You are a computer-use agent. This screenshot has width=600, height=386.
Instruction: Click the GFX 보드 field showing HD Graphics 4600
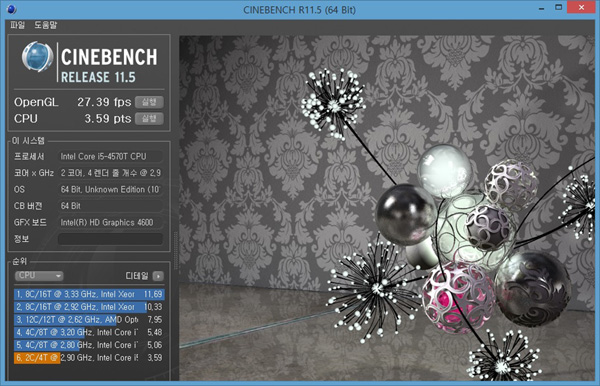(111, 222)
